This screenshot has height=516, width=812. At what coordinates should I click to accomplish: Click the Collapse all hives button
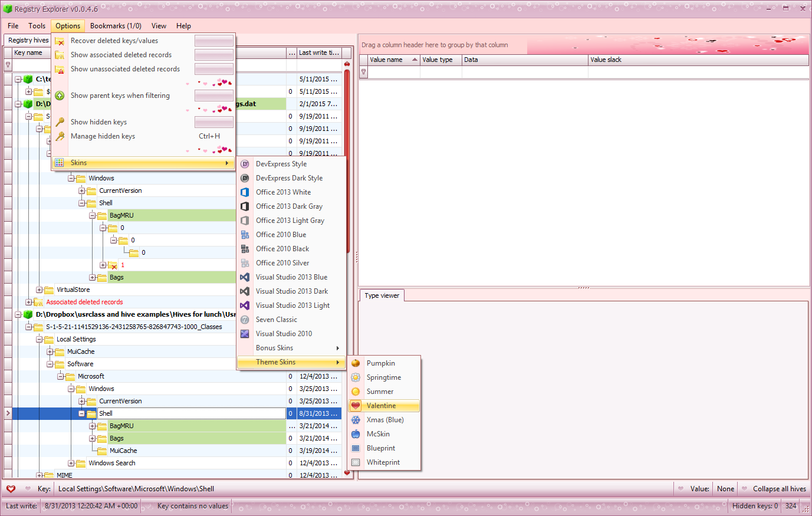[780, 489]
